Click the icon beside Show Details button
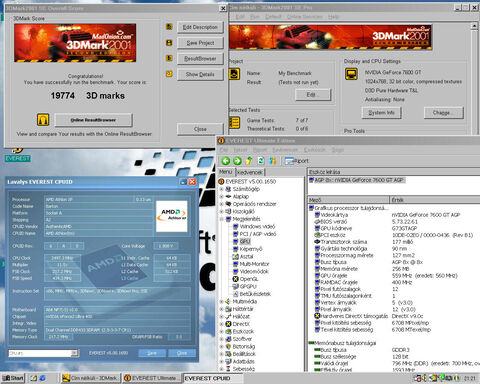 point(169,74)
